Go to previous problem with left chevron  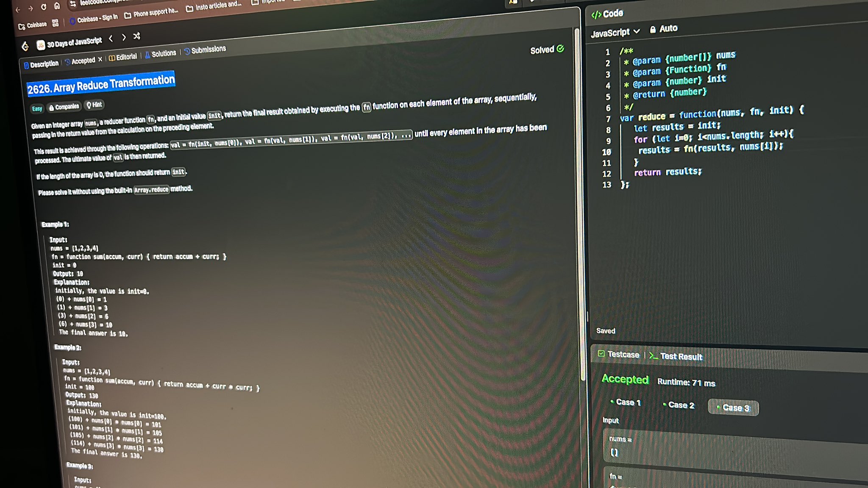point(111,39)
